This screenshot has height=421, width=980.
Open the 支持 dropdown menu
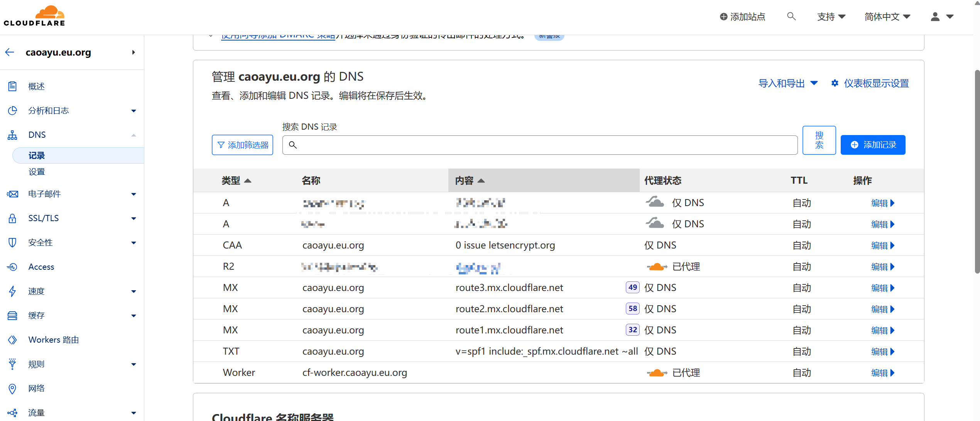831,17
